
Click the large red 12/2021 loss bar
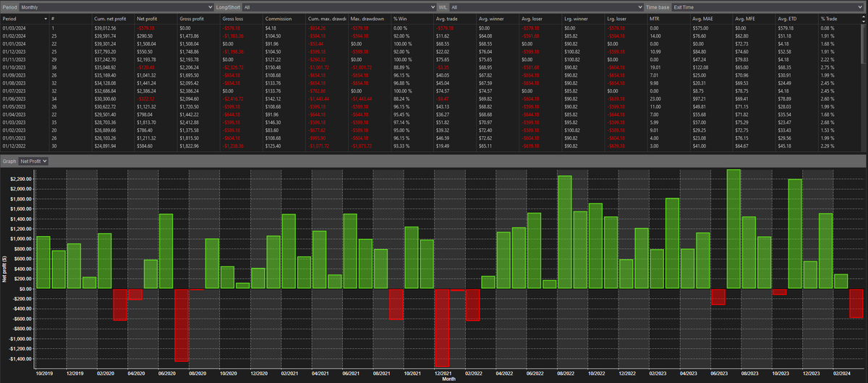[x=442, y=328]
